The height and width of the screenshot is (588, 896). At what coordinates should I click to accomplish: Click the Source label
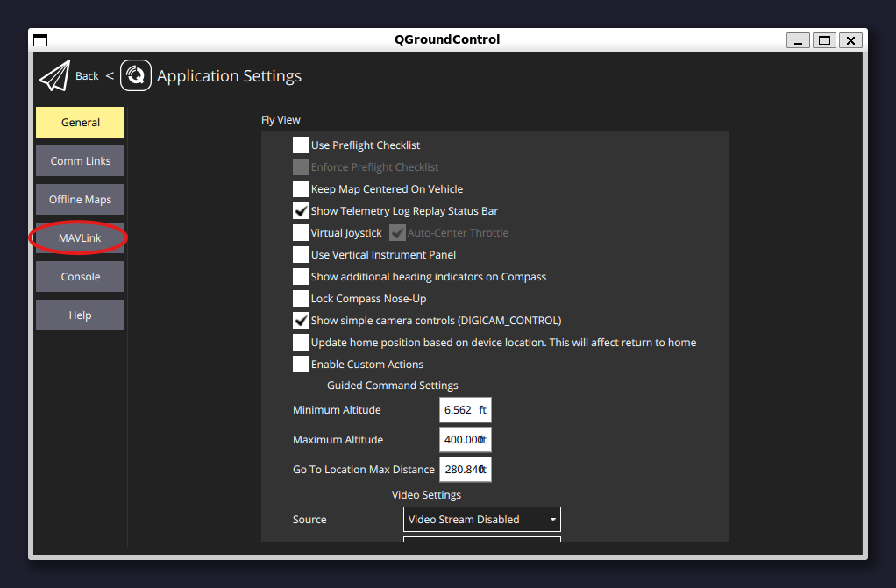[309, 520]
